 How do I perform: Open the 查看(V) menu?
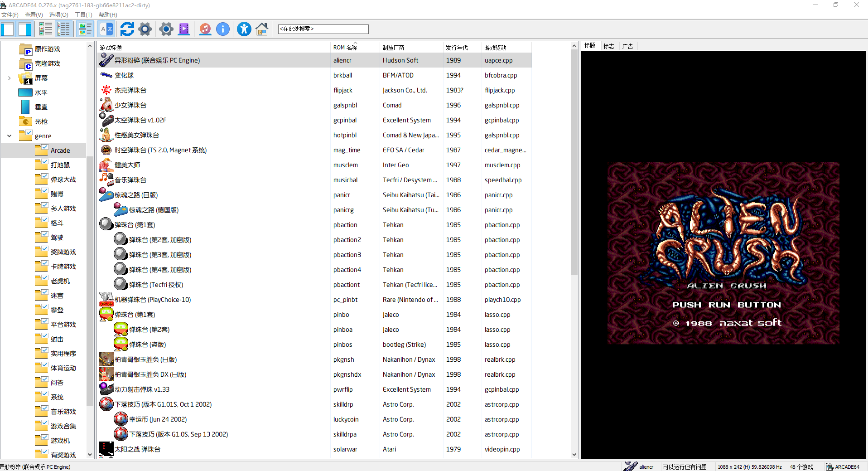34,15
